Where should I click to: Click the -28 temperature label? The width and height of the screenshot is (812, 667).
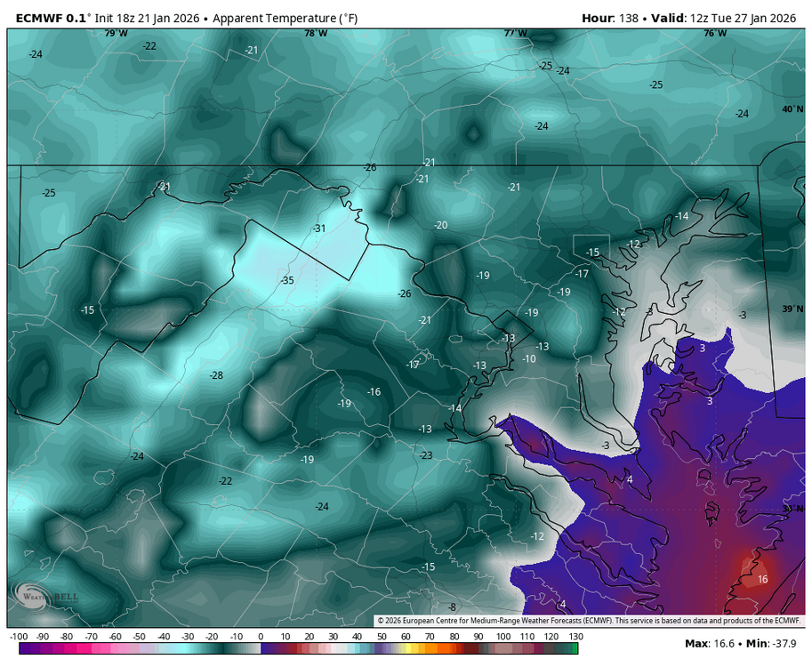click(x=216, y=375)
